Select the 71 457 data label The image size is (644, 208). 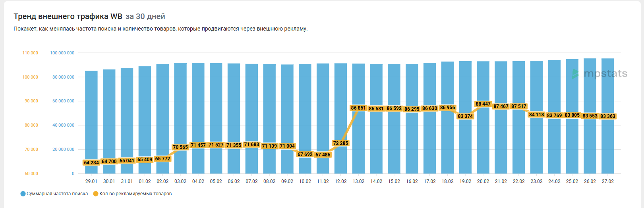point(198,145)
